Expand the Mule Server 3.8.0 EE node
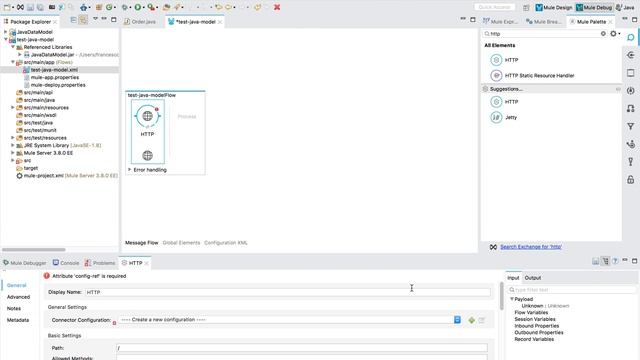Screen dimensions: 640x360 (x=13, y=153)
